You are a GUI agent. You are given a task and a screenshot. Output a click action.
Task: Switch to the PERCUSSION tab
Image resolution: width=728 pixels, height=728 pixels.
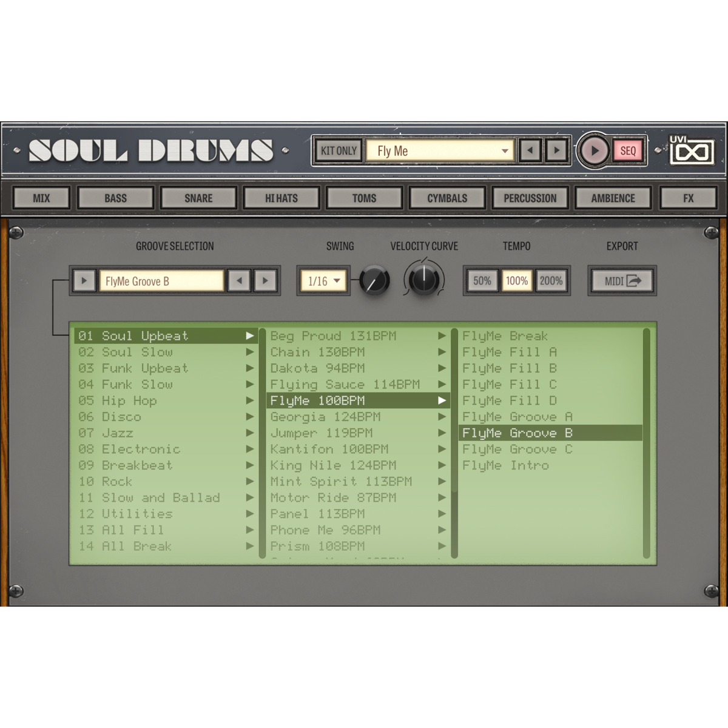[x=530, y=198]
